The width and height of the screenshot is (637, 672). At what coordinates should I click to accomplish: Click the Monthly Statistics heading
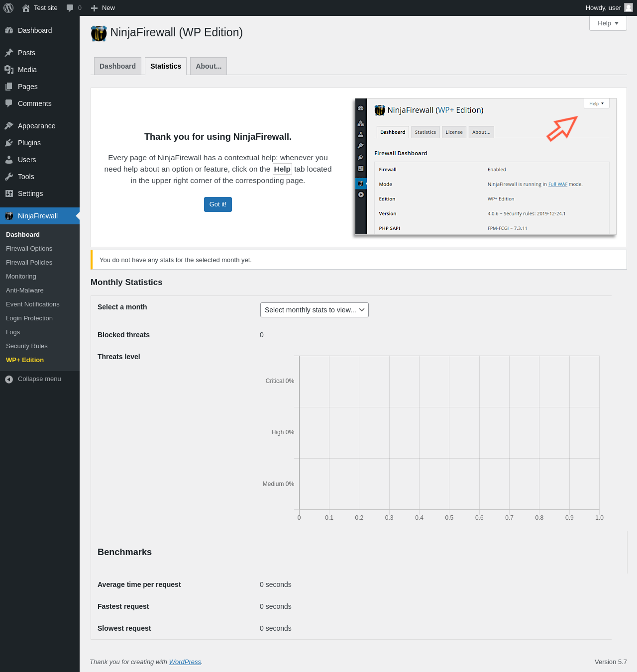click(x=126, y=283)
